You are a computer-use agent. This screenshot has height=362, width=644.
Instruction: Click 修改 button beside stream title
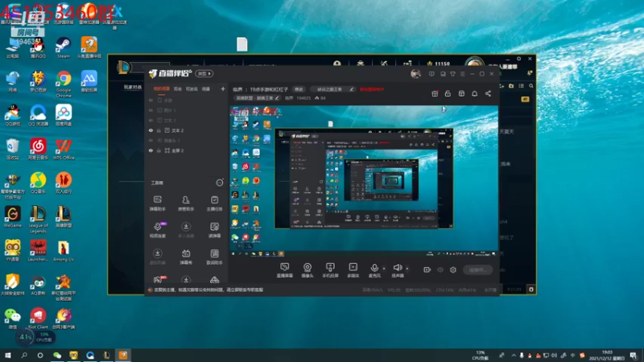point(299,89)
